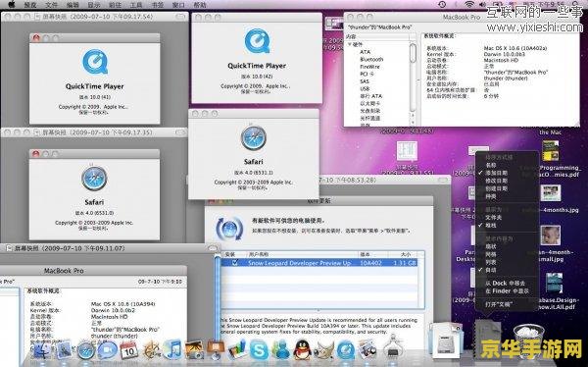This screenshot has width=588, height=367.
Task: Open the 书签 menu
Action: (x=157, y=5)
